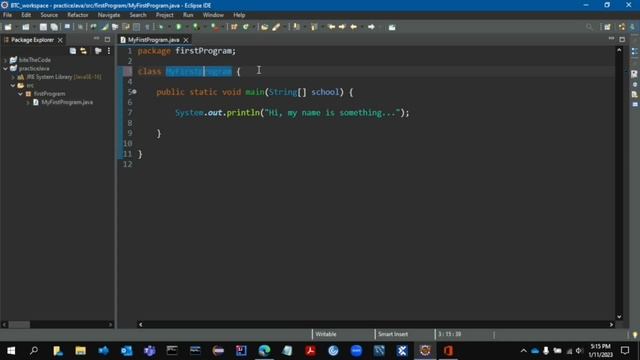Maximize the editor area
Viewport: 640px width, 360px height.
[x=622, y=39]
